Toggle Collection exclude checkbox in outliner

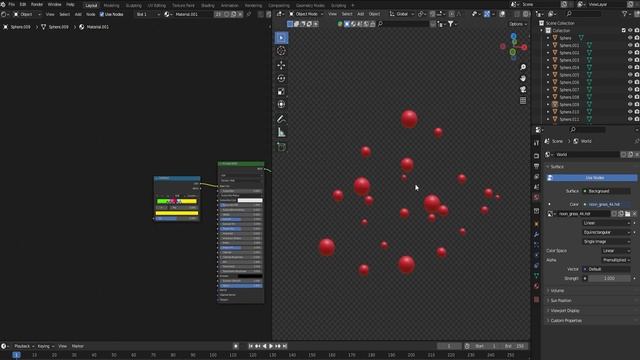click(x=624, y=31)
